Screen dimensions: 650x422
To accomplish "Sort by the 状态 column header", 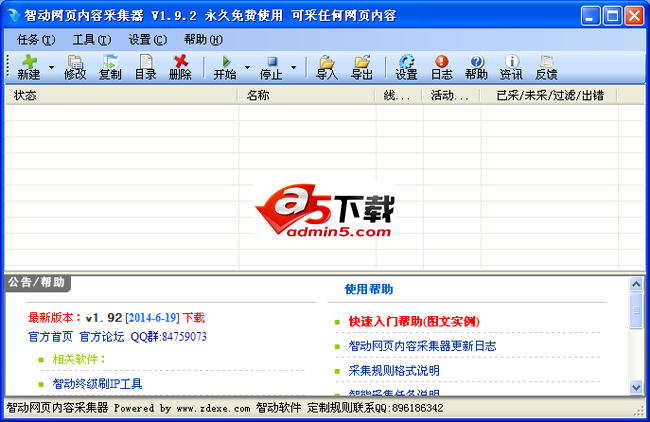I will (121, 95).
